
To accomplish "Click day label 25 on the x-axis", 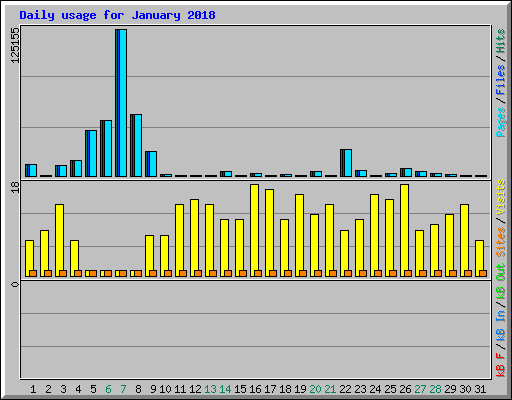I will (x=390, y=389).
